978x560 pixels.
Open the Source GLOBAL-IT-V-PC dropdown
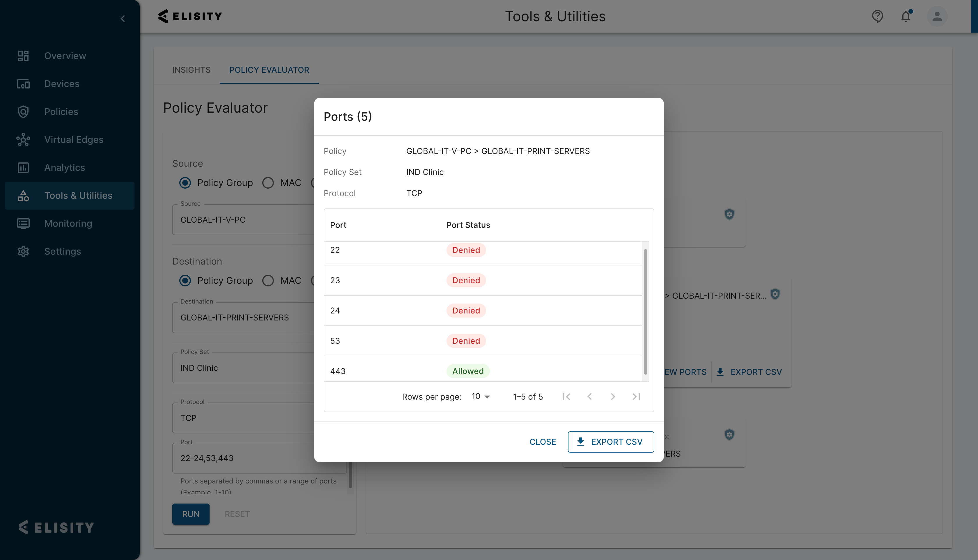click(x=243, y=220)
